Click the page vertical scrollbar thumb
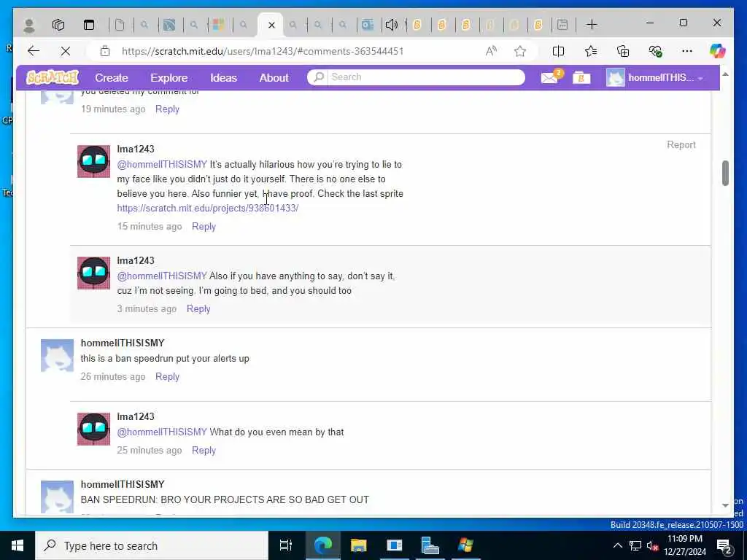Screen dimensions: 747x560 (x=725, y=173)
